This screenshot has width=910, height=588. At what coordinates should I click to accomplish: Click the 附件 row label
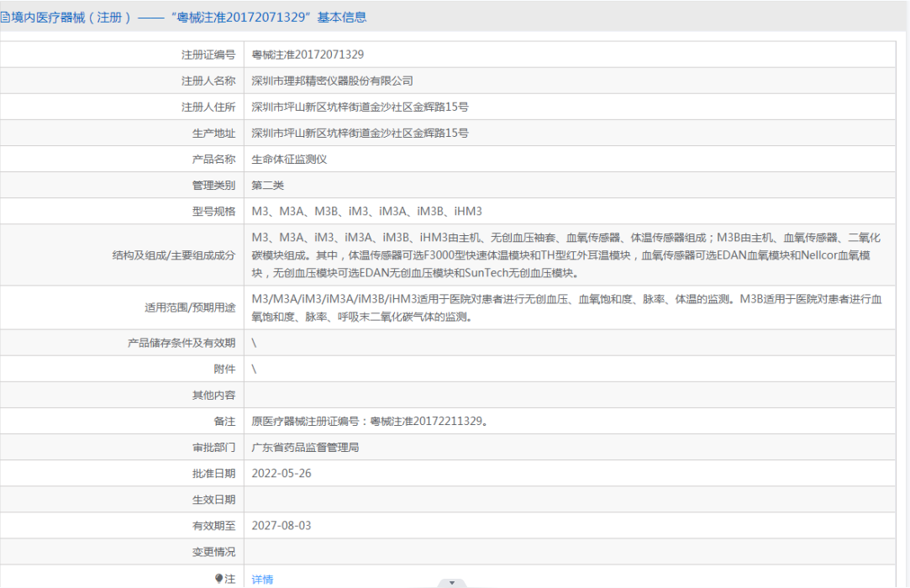224,369
